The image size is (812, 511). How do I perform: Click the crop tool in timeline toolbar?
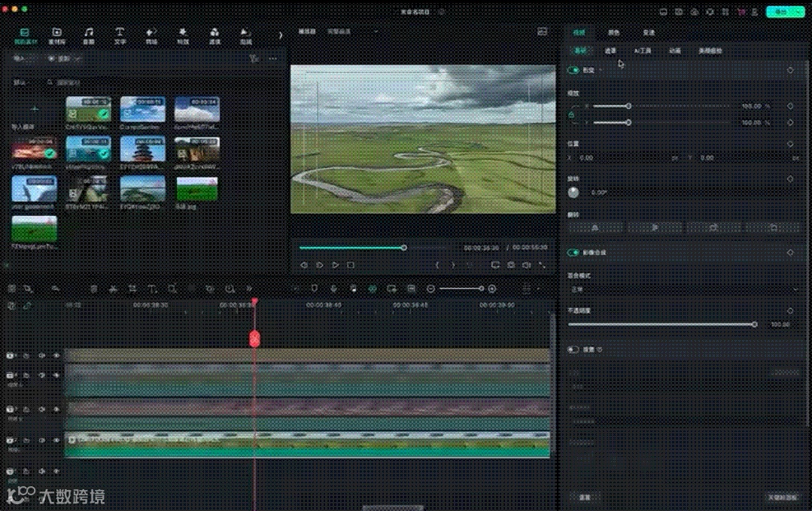(x=132, y=289)
